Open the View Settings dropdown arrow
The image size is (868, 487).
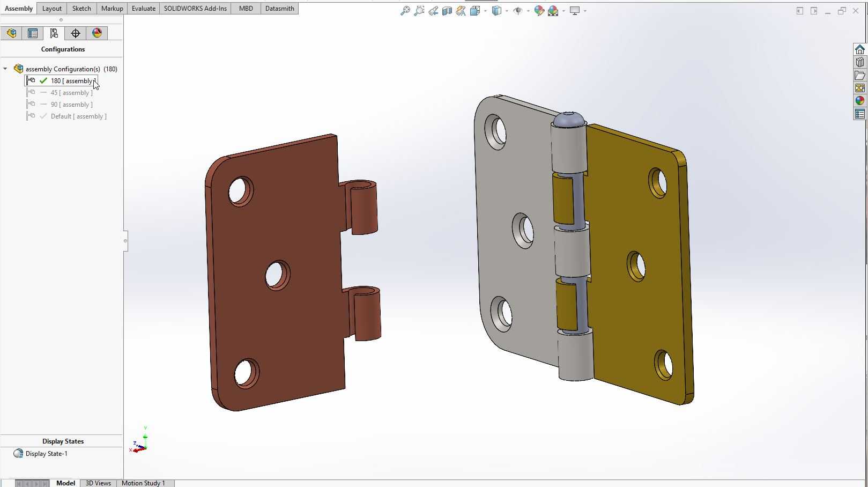585,11
